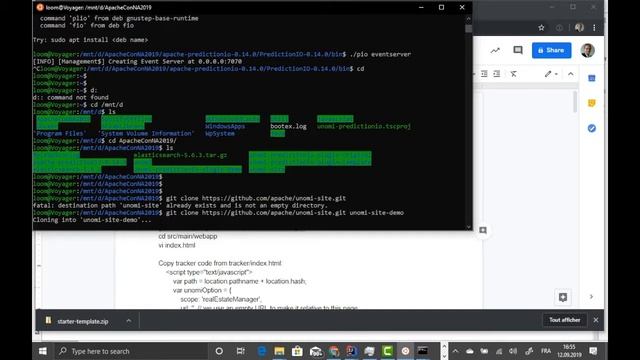Show hidden system tray icons
Image resolution: width=640 pixels, height=360 pixels.
(x=456, y=351)
